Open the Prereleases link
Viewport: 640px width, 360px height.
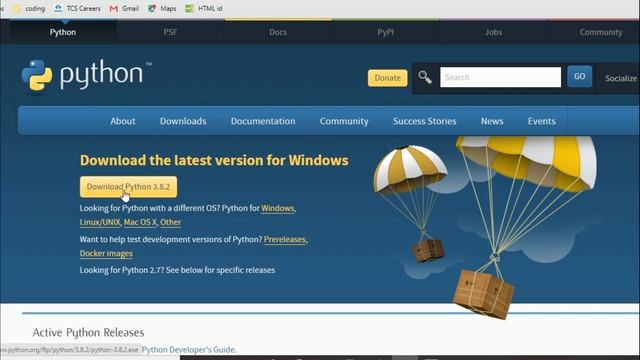[x=284, y=240]
